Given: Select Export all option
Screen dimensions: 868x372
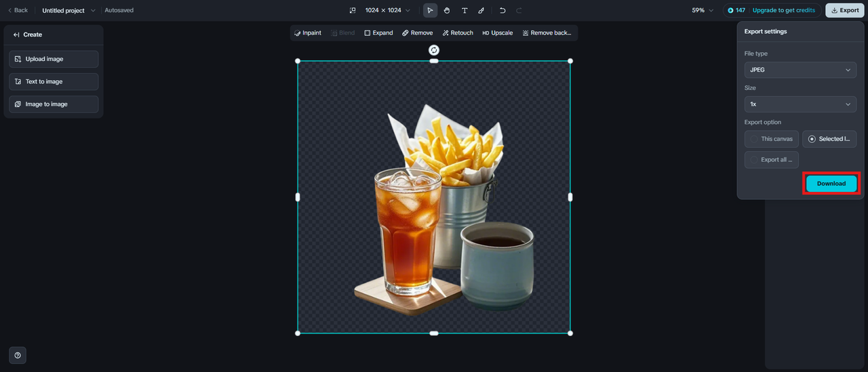Looking at the screenshot, I should 772,160.
